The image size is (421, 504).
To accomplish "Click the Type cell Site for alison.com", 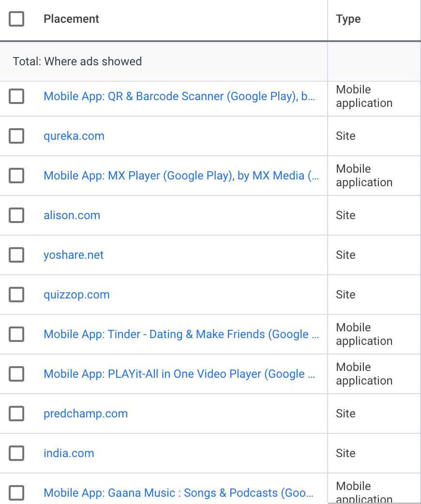I will [346, 215].
